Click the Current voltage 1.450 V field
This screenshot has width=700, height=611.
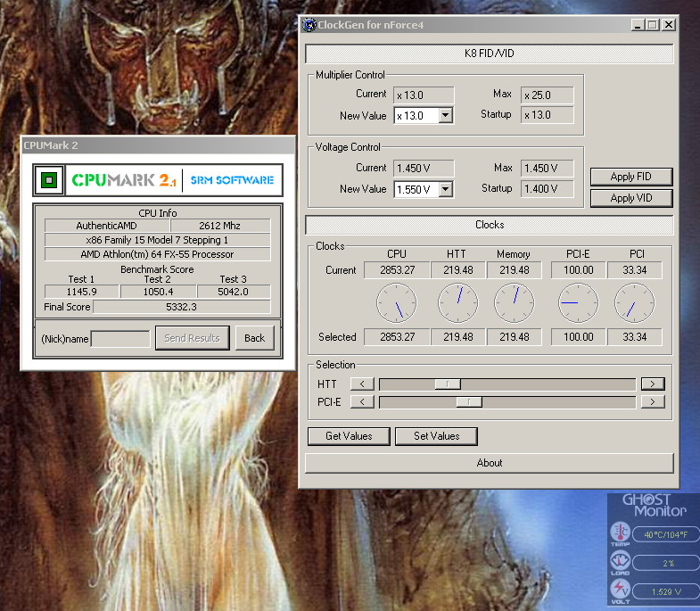[x=424, y=169]
